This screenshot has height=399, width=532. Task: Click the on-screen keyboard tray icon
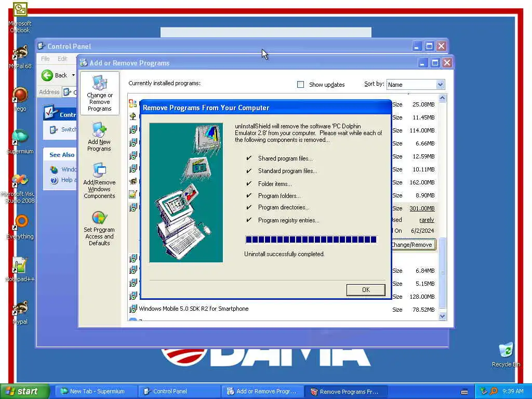pos(464,392)
